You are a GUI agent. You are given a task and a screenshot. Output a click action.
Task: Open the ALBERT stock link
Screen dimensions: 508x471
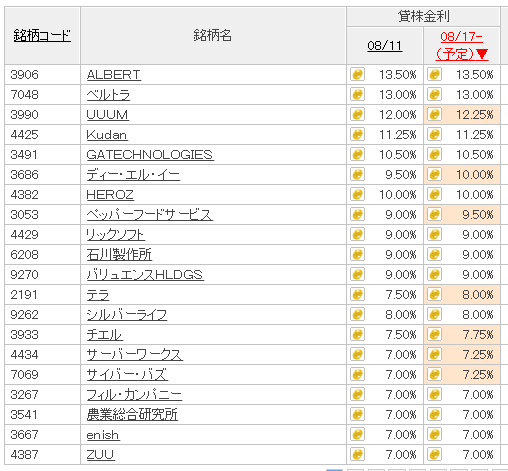(113, 75)
